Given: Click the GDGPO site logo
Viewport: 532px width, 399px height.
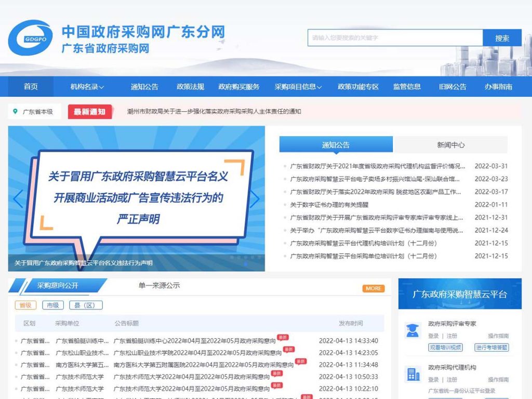Looking at the screenshot, I should pos(31,37).
